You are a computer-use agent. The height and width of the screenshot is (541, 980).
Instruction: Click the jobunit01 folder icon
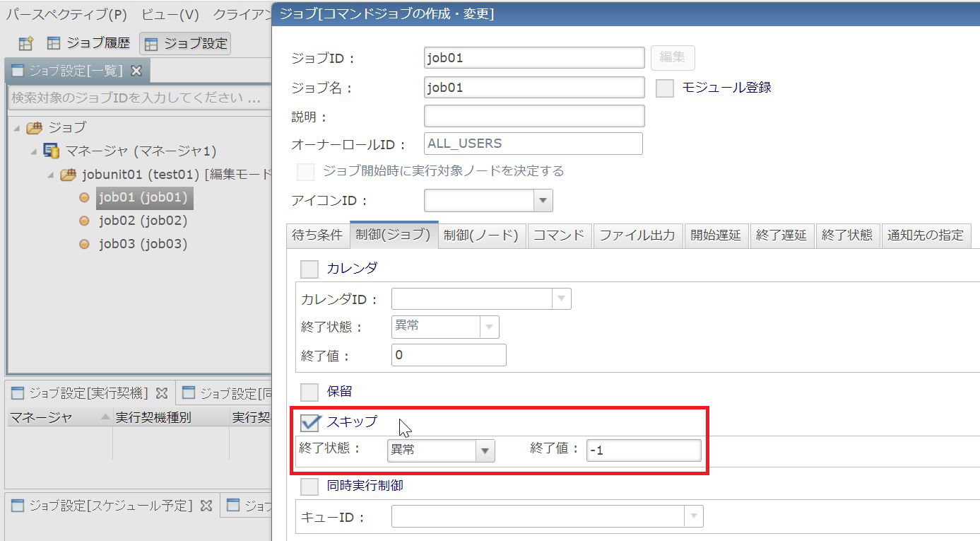tap(68, 175)
